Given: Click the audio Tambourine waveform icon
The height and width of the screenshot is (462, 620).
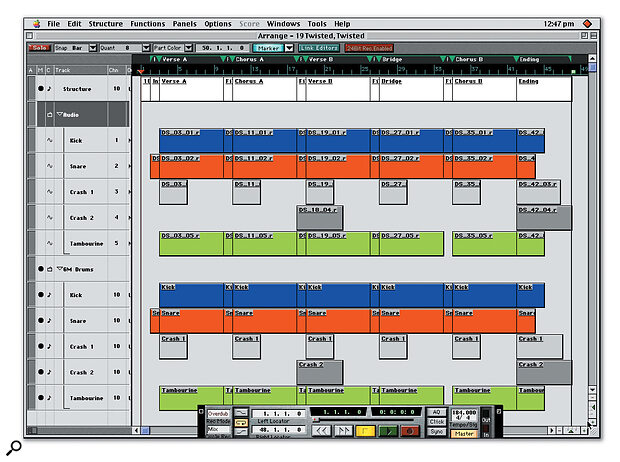Looking at the screenshot, I should [x=50, y=243].
